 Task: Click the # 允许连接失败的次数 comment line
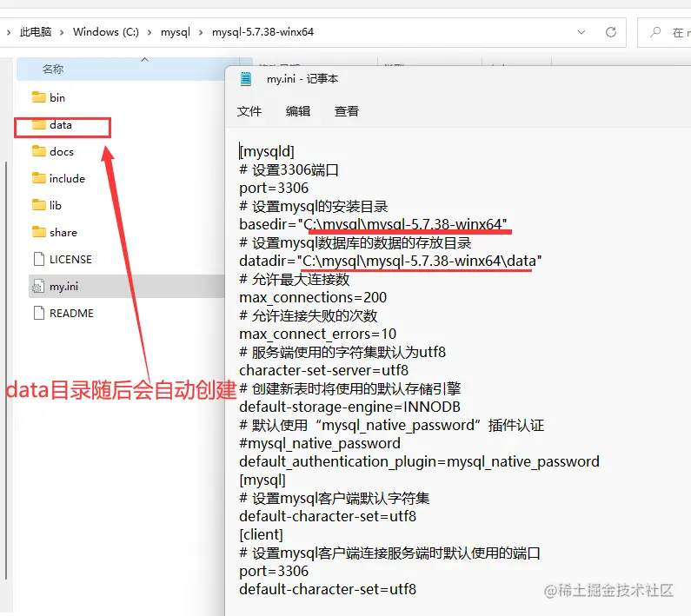pos(308,315)
